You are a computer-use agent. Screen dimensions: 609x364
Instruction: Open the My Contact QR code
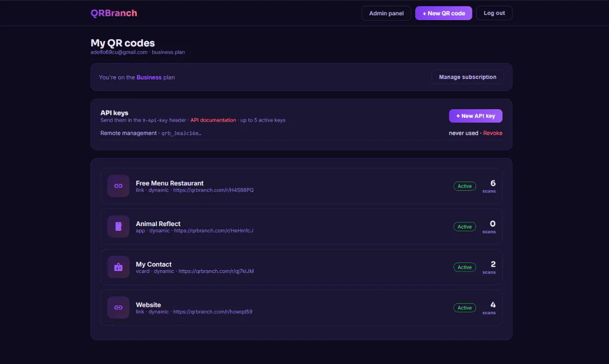301,267
